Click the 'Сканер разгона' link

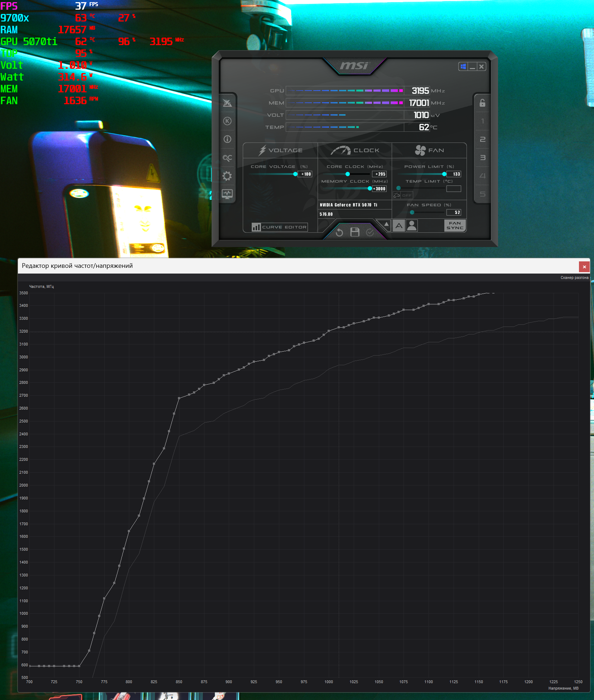coord(574,277)
